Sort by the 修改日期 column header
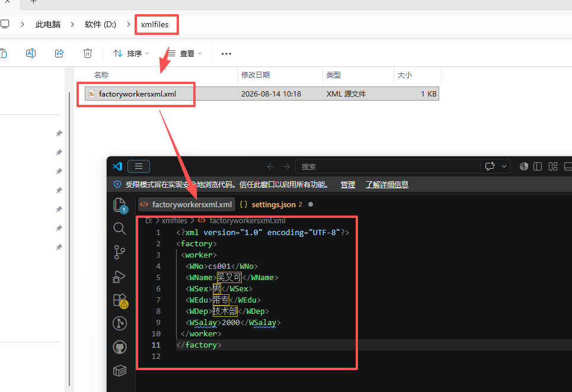Viewport: 572px width, 392px height. pyautogui.click(x=255, y=75)
